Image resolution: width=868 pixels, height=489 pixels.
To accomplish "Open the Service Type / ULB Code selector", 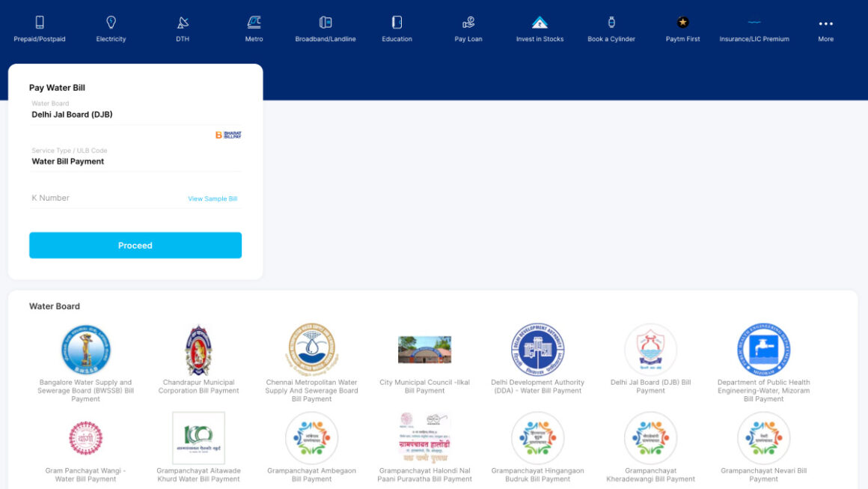I will pos(135,161).
